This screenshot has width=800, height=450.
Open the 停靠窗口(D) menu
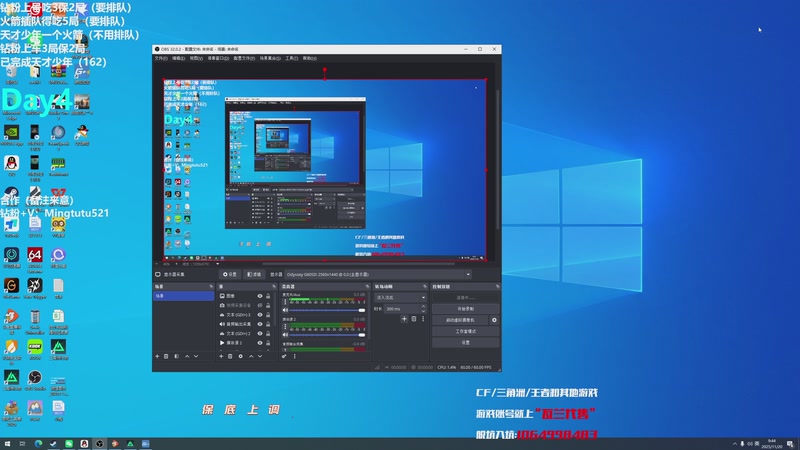pos(218,58)
